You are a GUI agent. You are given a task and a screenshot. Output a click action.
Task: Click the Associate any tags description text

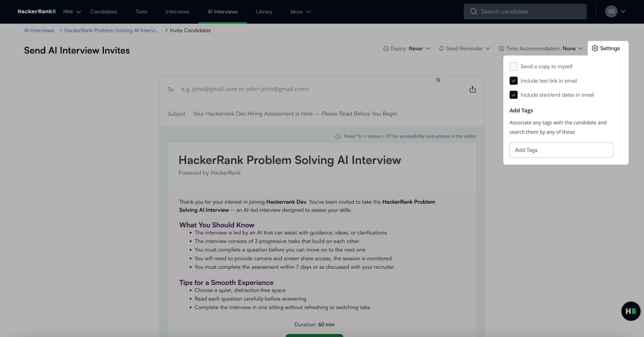click(x=558, y=127)
